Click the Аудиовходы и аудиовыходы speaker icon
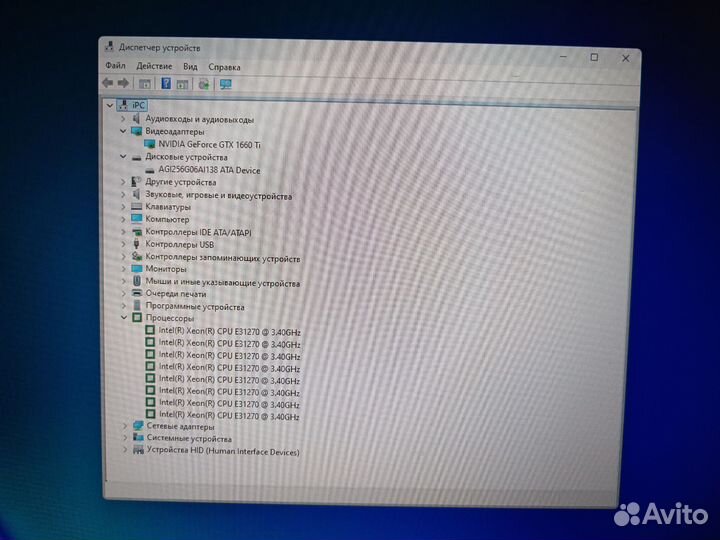Screen dimensions: 720x540 coord(136,118)
